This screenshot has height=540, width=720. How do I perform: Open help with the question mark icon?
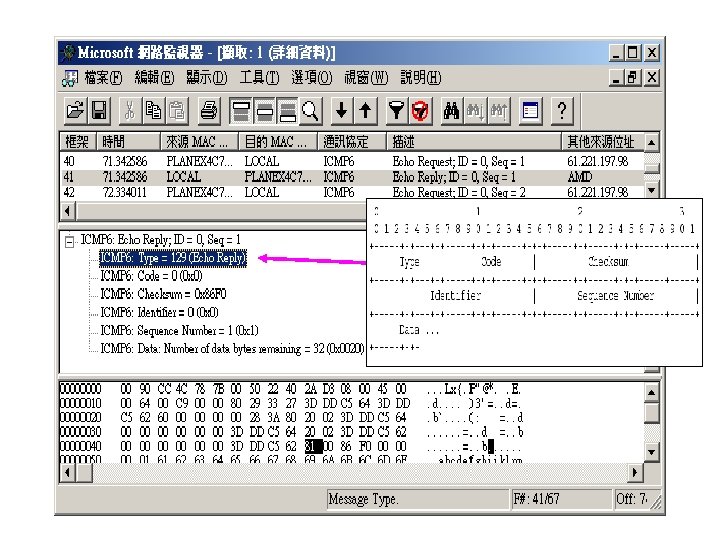(562, 111)
